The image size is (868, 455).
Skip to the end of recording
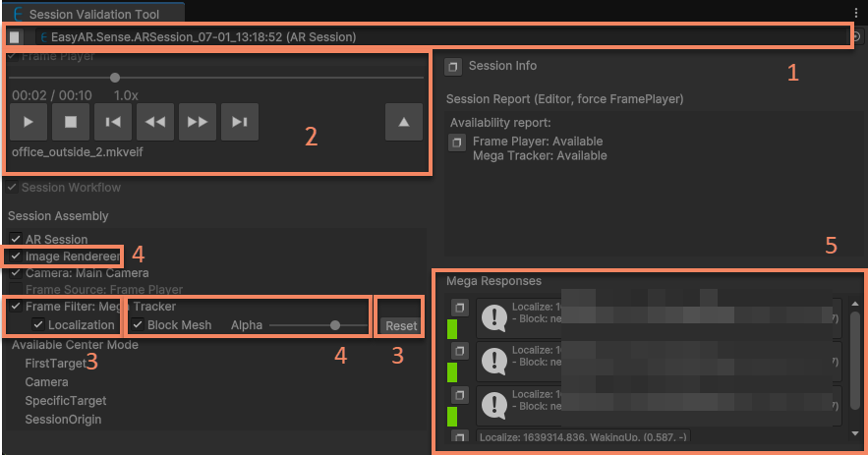coord(240,122)
